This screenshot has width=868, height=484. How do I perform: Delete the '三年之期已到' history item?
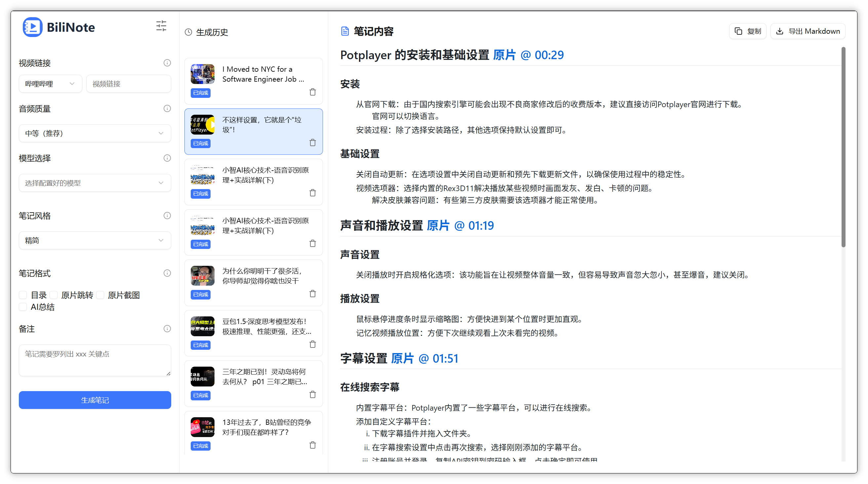point(313,394)
